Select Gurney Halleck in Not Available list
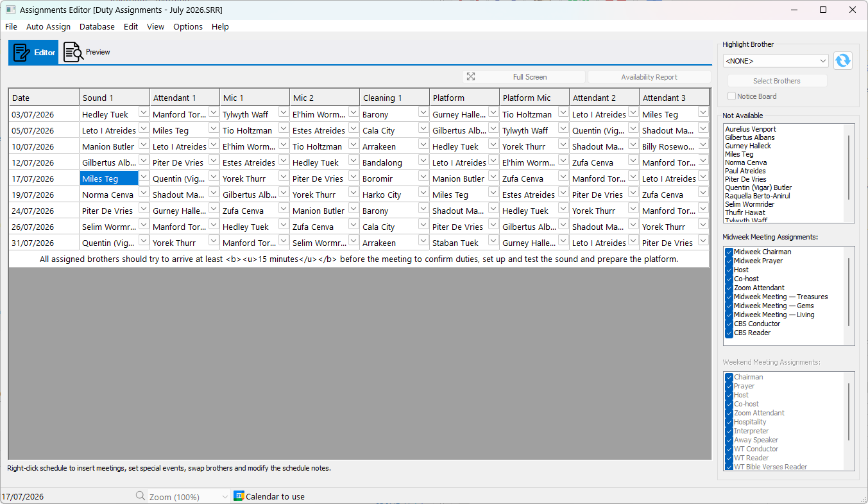 pos(748,146)
